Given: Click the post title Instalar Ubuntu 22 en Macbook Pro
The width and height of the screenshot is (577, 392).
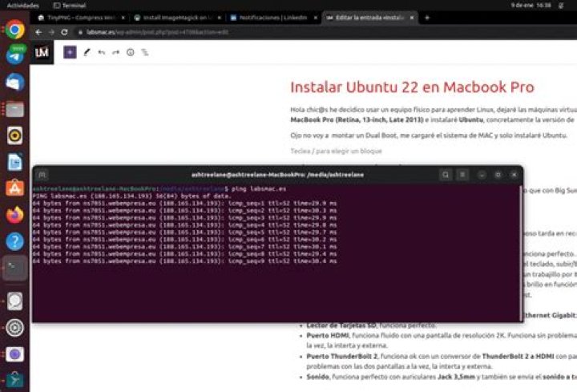Looking at the screenshot, I should coord(412,87).
